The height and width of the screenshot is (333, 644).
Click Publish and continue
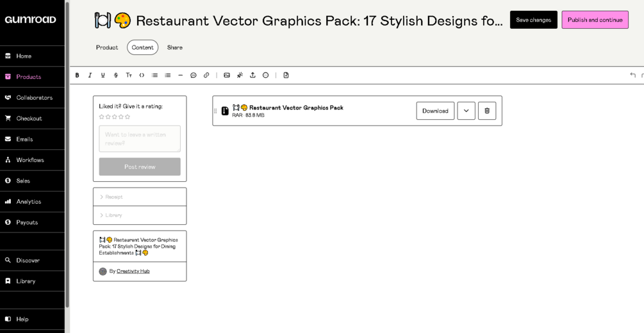pyautogui.click(x=595, y=20)
